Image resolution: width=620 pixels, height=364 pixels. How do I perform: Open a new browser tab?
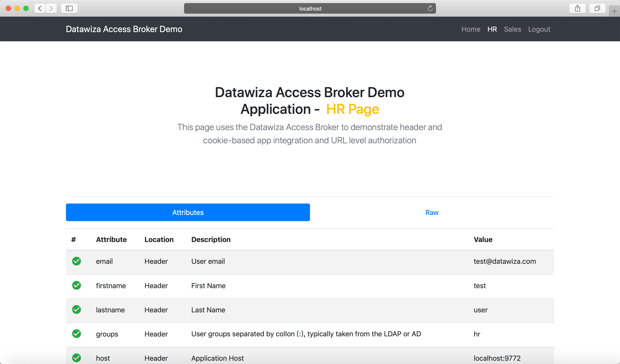tap(614, 11)
